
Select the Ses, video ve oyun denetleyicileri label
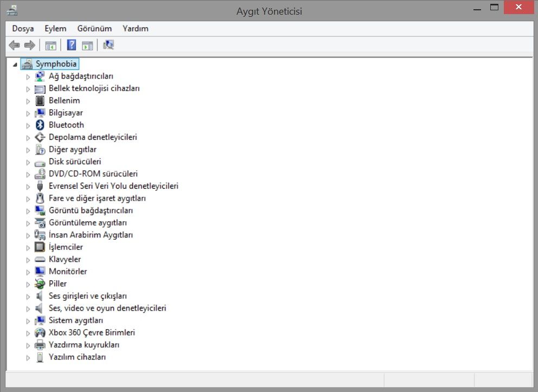(x=107, y=308)
